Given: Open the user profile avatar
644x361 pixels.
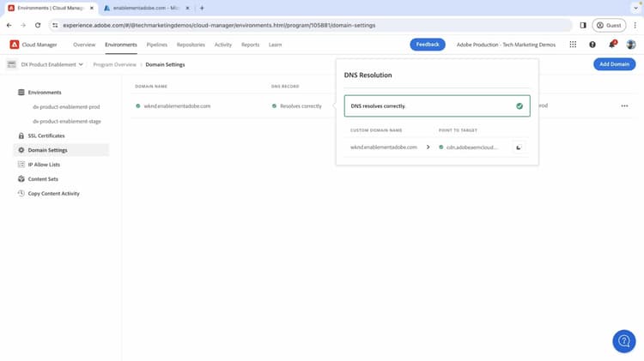Looking at the screenshot, I should click(631, 45).
